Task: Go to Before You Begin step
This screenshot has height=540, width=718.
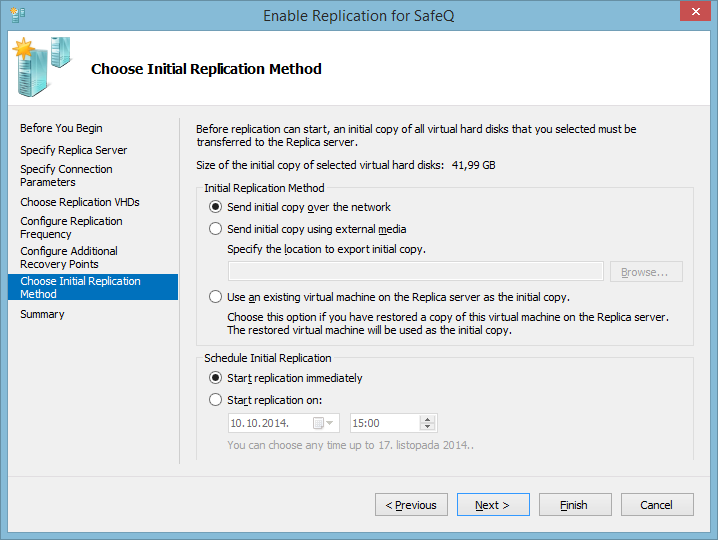Action: pyautogui.click(x=61, y=128)
